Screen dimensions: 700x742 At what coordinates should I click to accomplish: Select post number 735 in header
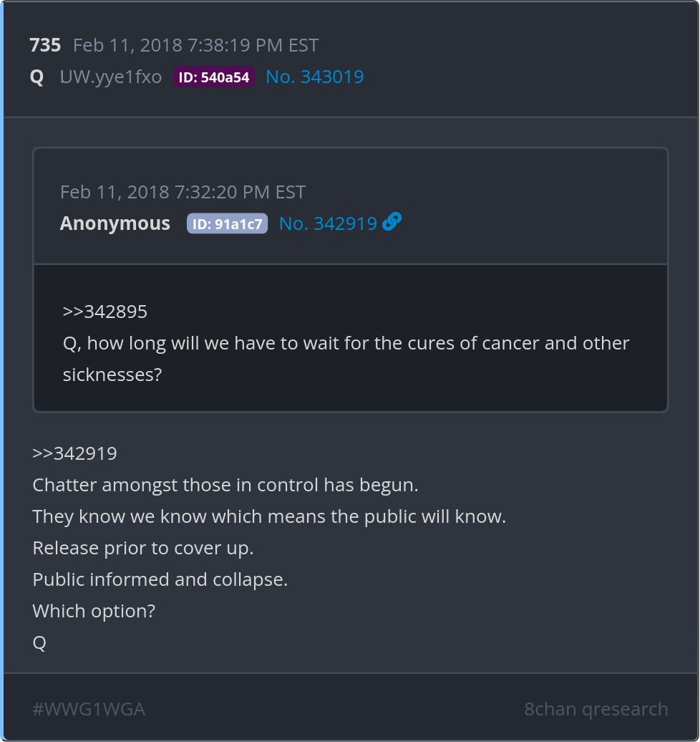45,45
